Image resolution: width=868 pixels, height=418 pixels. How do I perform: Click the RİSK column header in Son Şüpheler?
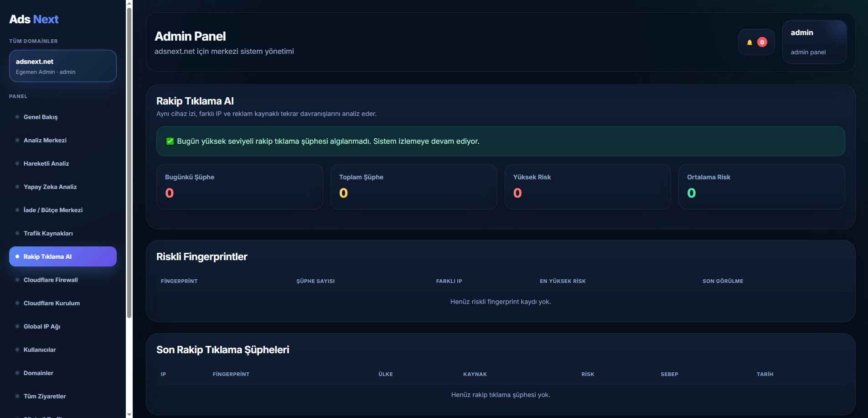(x=588, y=374)
